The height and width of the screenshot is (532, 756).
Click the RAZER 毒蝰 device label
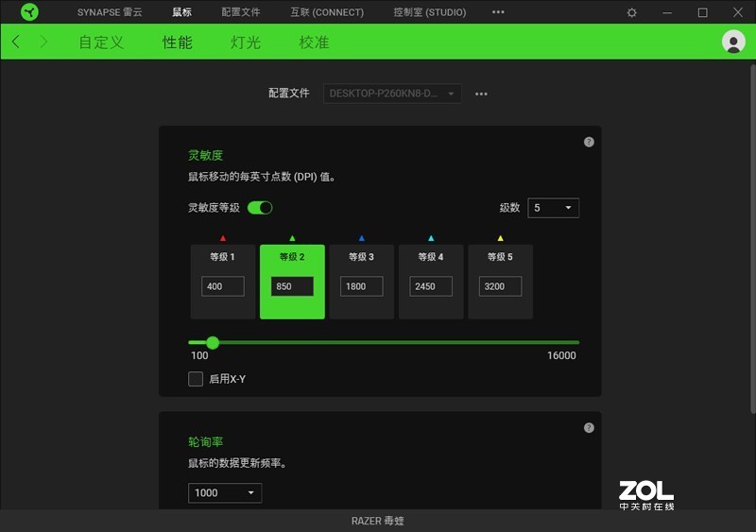[x=377, y=521]
